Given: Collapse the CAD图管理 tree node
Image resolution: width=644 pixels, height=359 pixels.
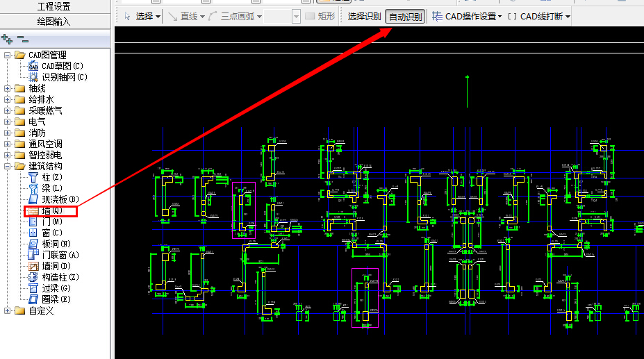Looking at the screenshot, I should point(7,55).
